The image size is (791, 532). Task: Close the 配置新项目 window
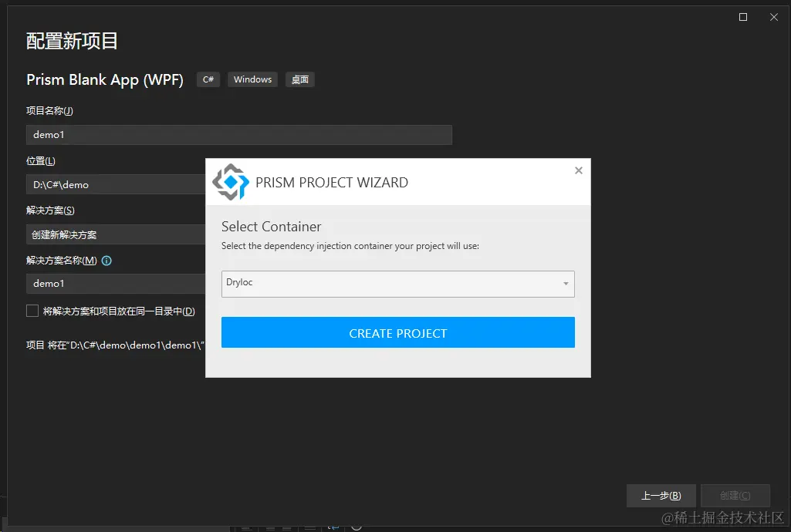coord(774,17)
